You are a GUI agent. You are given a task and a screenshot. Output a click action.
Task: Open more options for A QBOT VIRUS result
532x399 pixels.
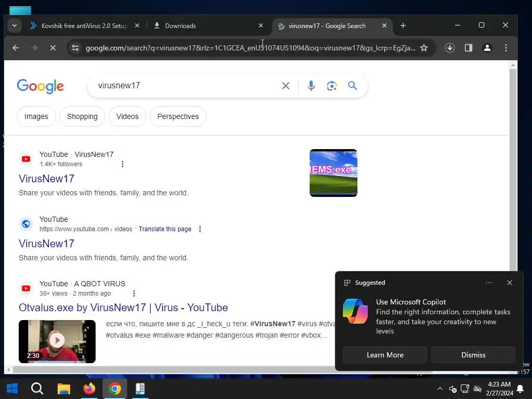point(134,294)
